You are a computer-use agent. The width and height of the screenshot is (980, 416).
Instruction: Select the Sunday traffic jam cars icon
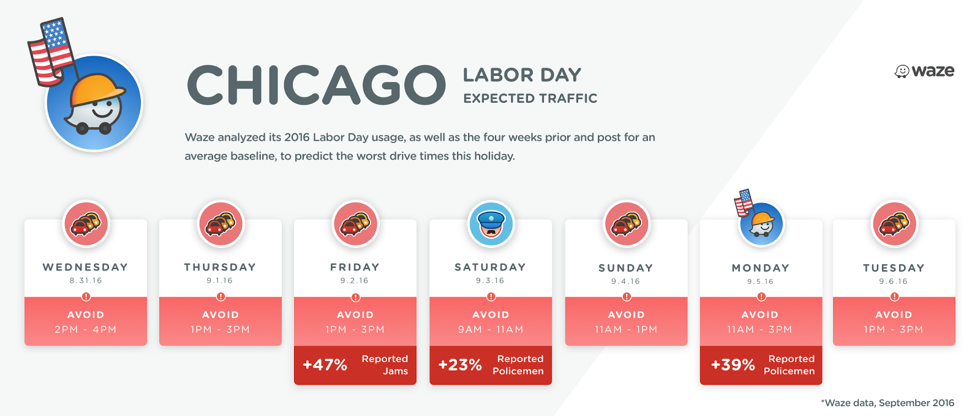pos(627,224)
